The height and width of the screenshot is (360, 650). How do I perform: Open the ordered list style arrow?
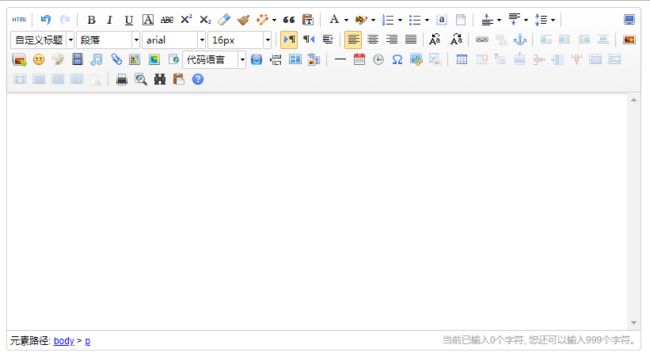coord(400,20)
